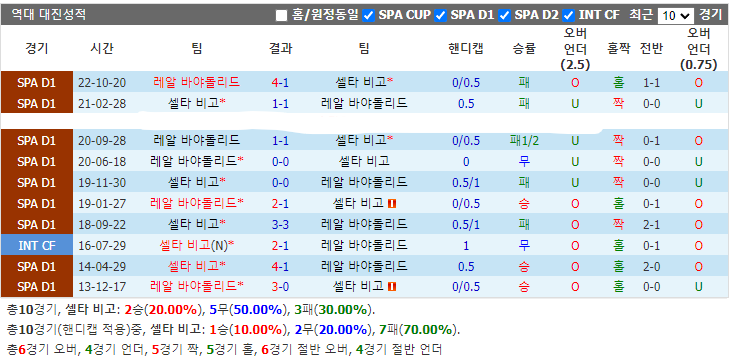Screen dimensions: 730x362
Task: Click 레알 바야돌리드 away team on 18-09-22
Action: point(364,224)
